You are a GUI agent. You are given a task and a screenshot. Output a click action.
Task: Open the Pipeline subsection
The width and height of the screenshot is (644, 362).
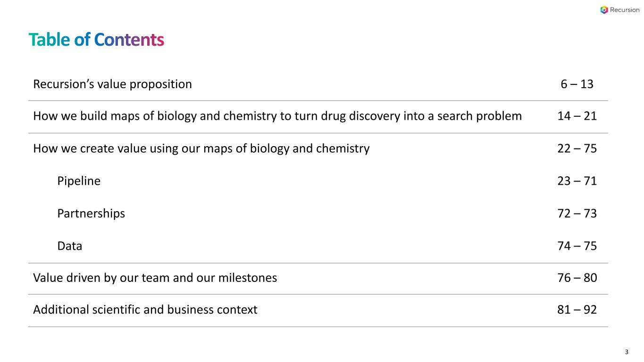point(79,181)
